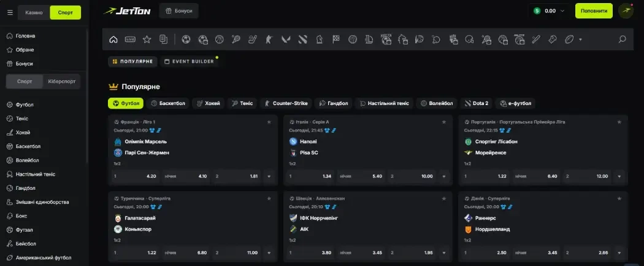
Task: Select the Баскетбол popular tab
Action: pyautogui.click(x=168, y=103)
